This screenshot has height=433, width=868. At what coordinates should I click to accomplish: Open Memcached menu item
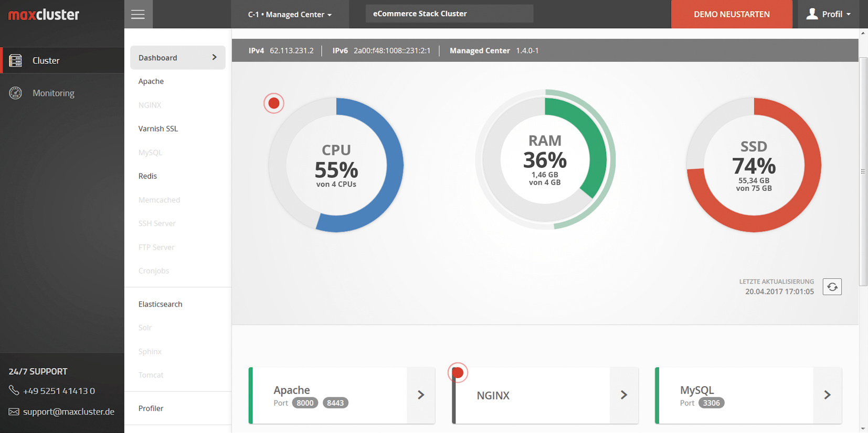[x=160, y=200]
